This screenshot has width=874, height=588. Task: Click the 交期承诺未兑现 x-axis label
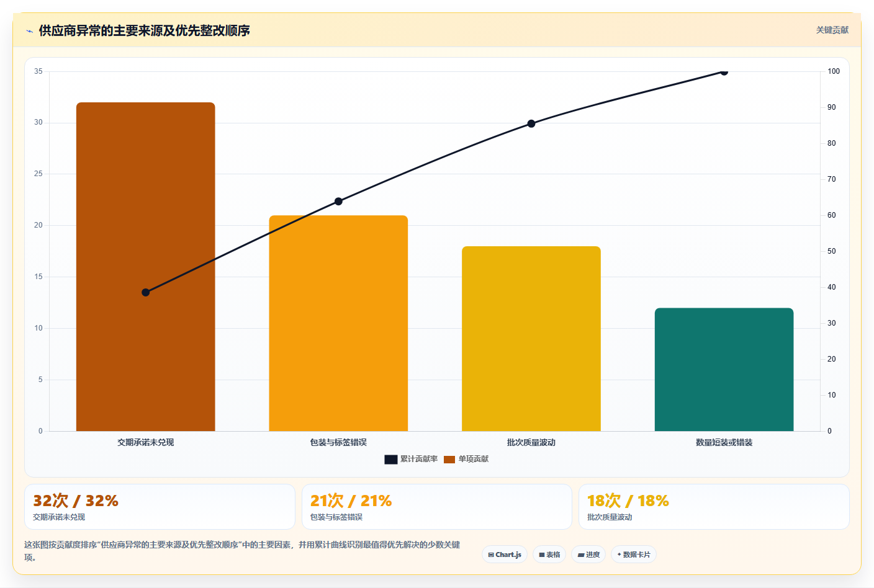coord(146,442)
